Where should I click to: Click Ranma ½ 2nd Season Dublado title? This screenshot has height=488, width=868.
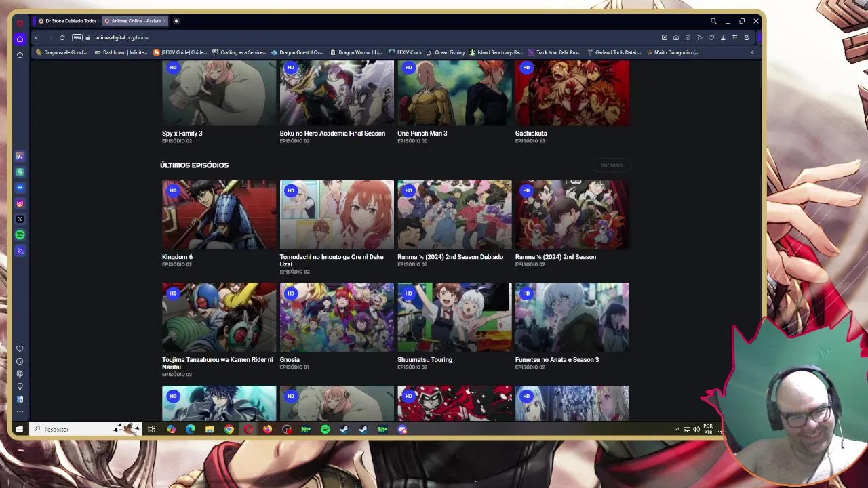(450, 257)
